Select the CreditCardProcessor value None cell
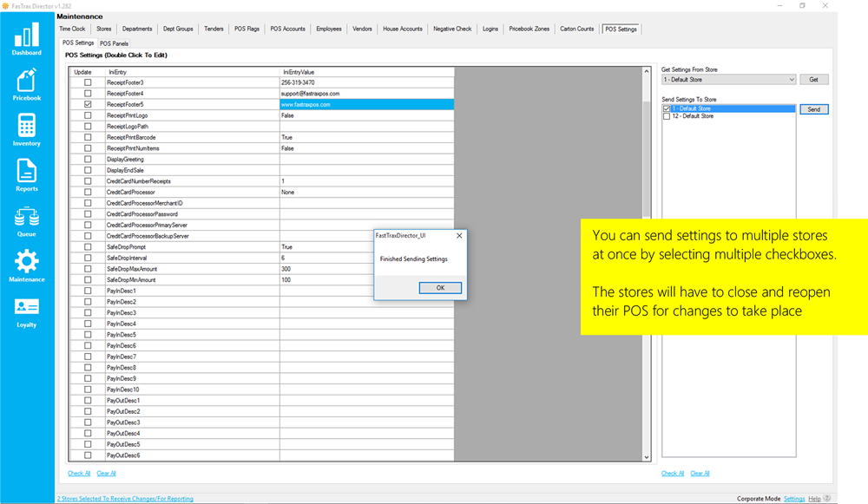This screenshot has height=504, width=868. tap(366, 192)
